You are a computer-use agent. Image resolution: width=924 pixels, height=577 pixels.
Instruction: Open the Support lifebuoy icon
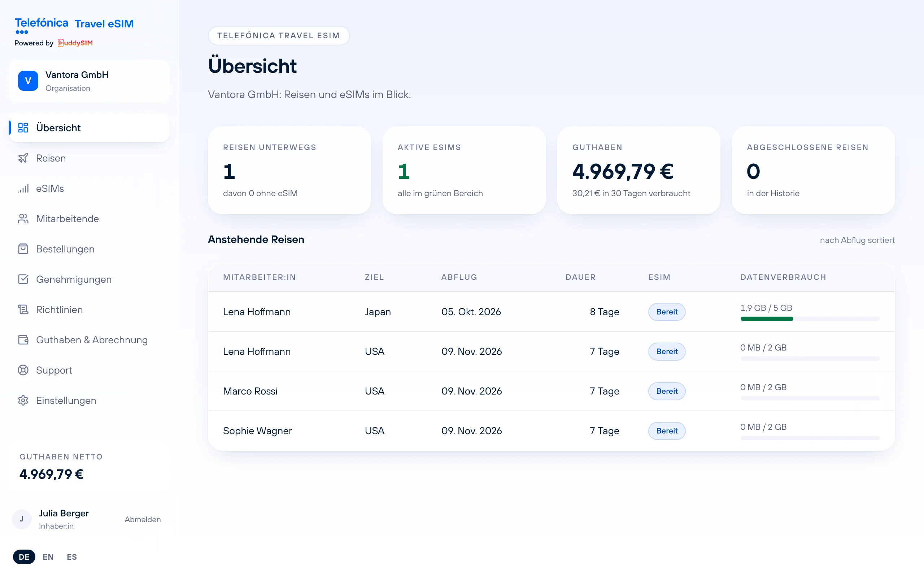pyautogui.click(x=23, y=370)
